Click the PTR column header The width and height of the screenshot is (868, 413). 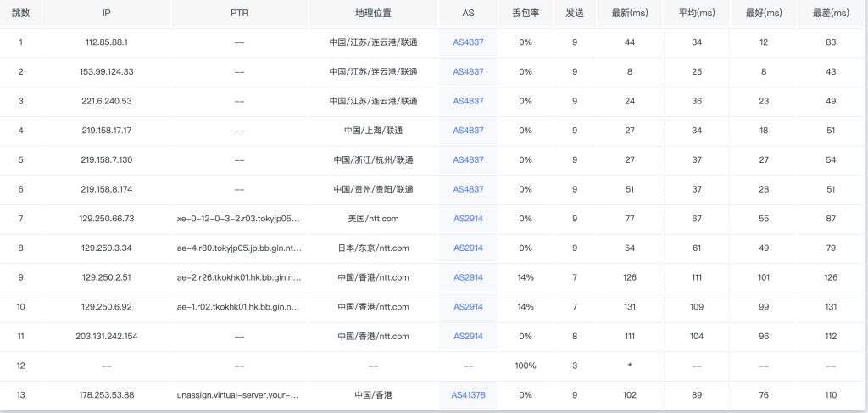coord(239,14)
